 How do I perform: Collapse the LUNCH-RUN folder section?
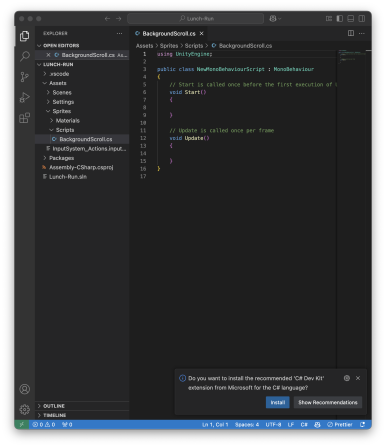(82, 64)
